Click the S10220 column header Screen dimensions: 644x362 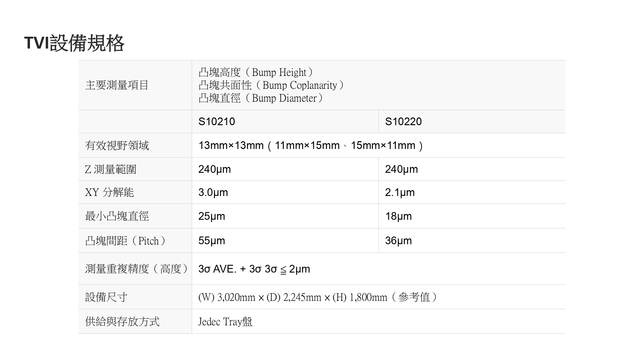pyautogui.click(x=403, y=122)
